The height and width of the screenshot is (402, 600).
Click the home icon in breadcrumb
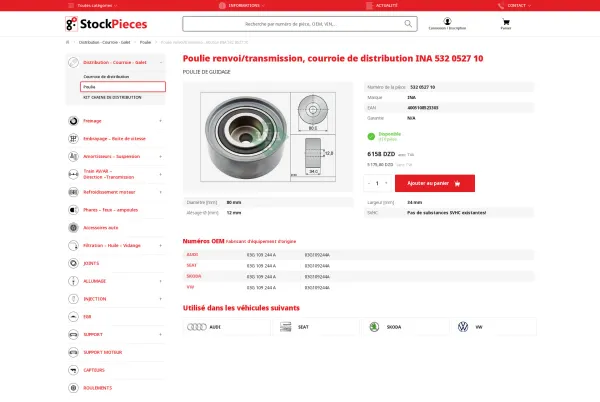tap(67, 42)
